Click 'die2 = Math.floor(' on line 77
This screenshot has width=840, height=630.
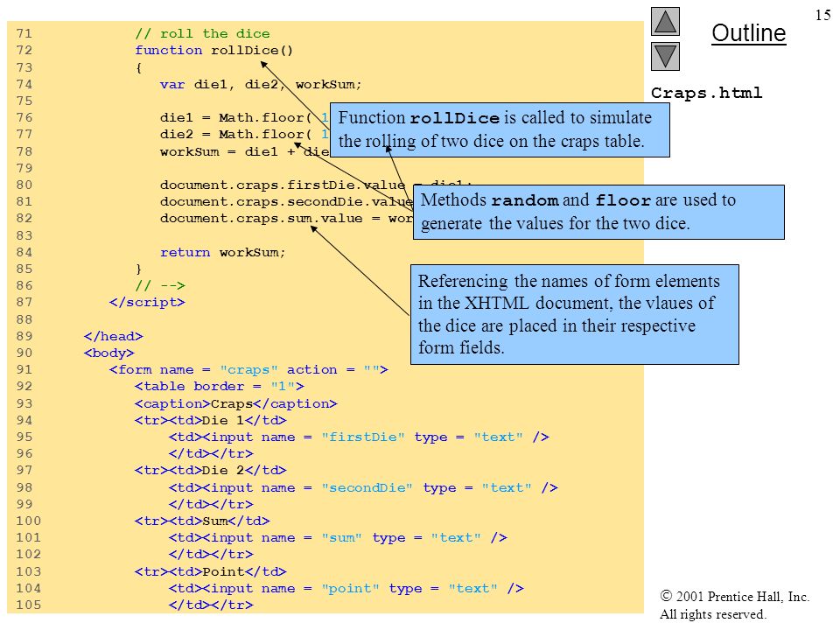coord(235,134)
